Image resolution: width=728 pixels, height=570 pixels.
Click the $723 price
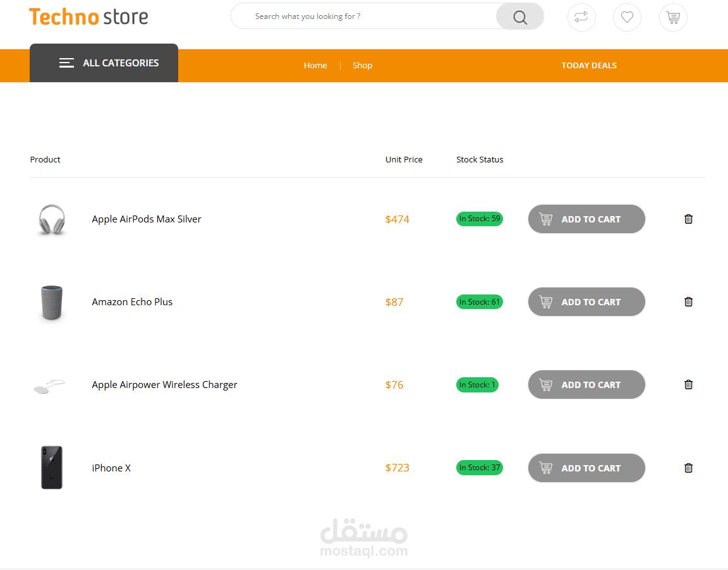click(x=397, y=468)
